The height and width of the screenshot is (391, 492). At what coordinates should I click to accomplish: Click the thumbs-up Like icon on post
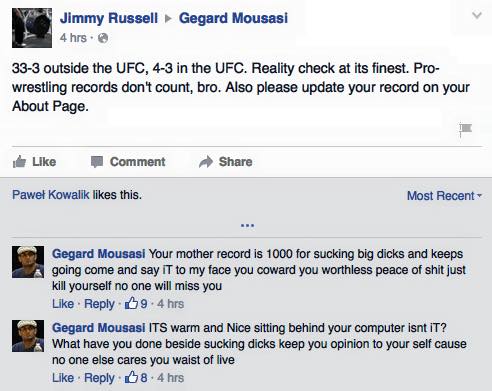click(x=19, y=162)
